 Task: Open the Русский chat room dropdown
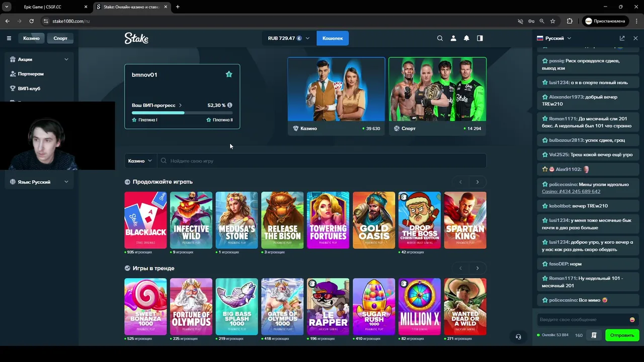coord(554,38)
